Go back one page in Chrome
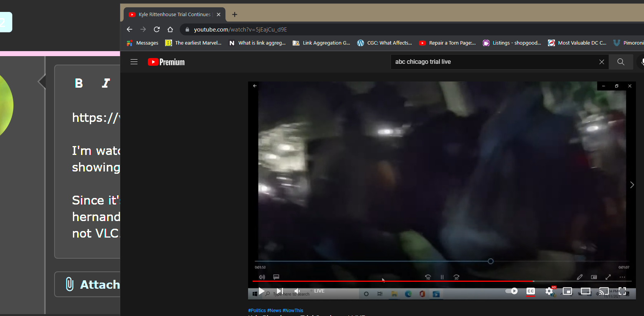This screenshot has height=316, width=644. [x=129, y=29]
